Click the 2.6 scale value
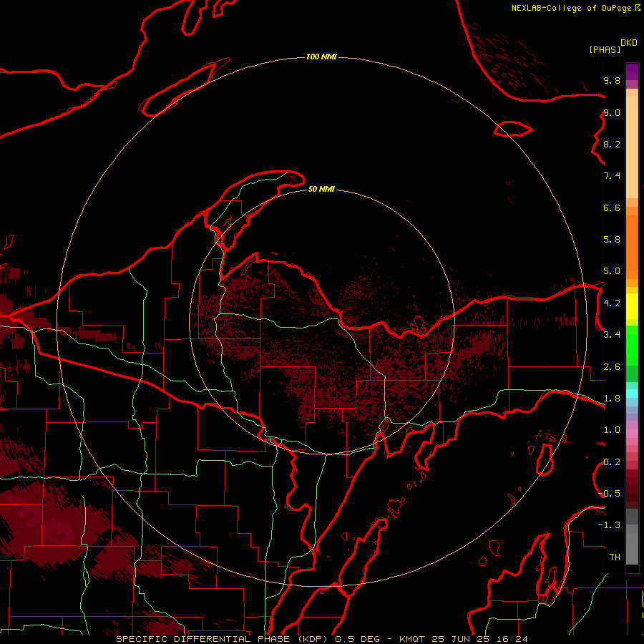Screen dimensions: 644x644 [x=612, y=367]
